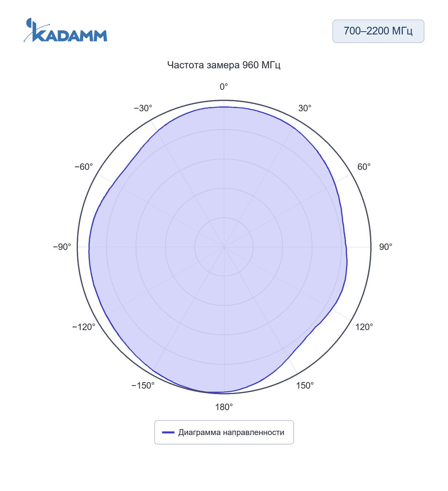Click the 30° angle label
Viewport: 448px width, 491px height.
(x=305, y=108)
